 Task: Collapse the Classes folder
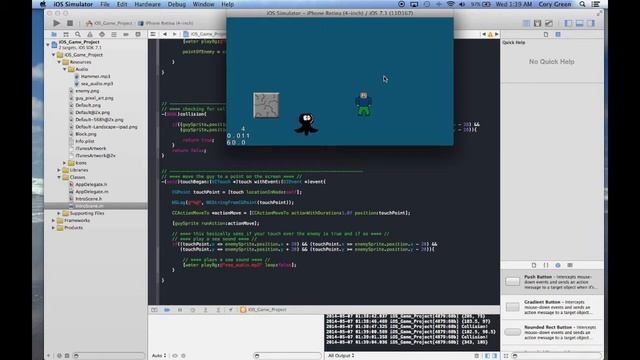[x=59, y=177]
